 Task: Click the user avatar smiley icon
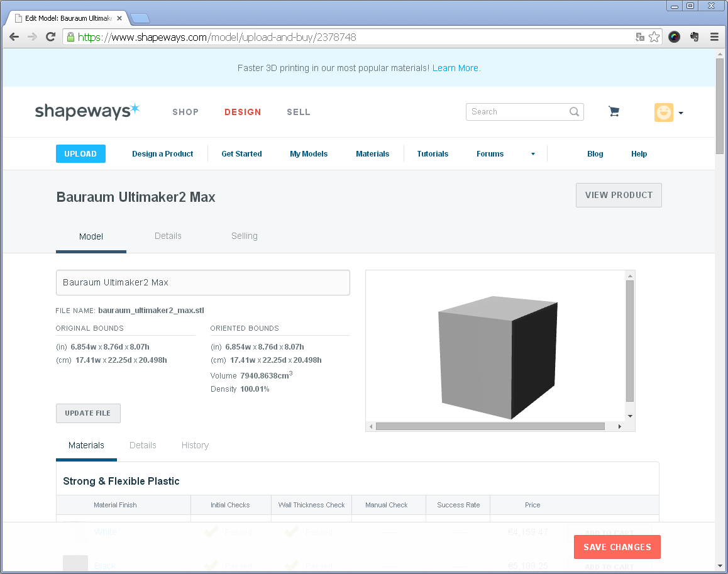pos(663,113)
